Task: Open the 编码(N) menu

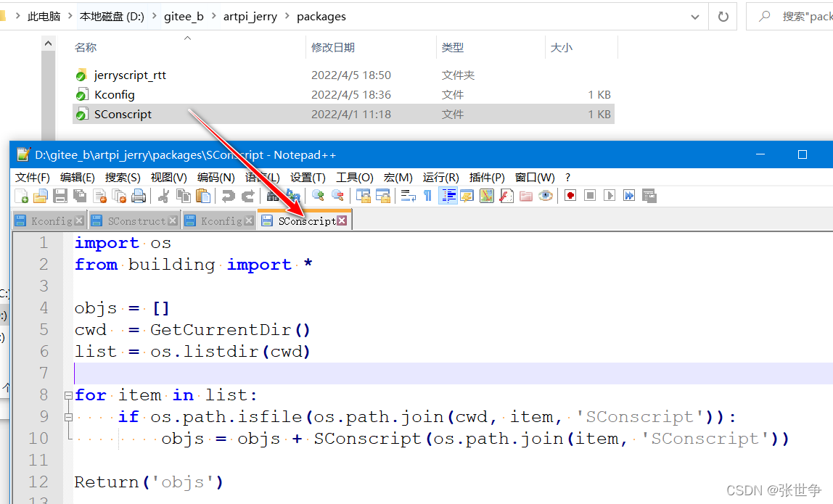Action: (x=216, y=178)
